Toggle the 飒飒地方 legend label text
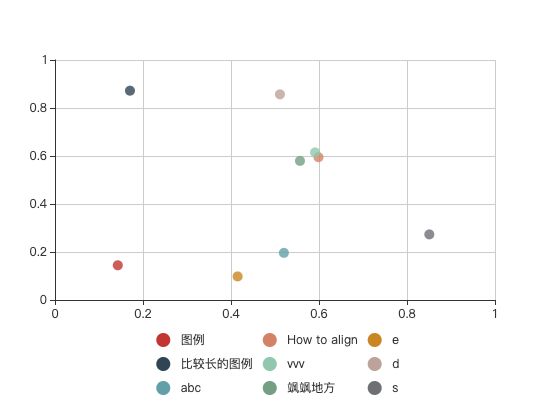This screenshot has height=420, width=550. point(311,388)
